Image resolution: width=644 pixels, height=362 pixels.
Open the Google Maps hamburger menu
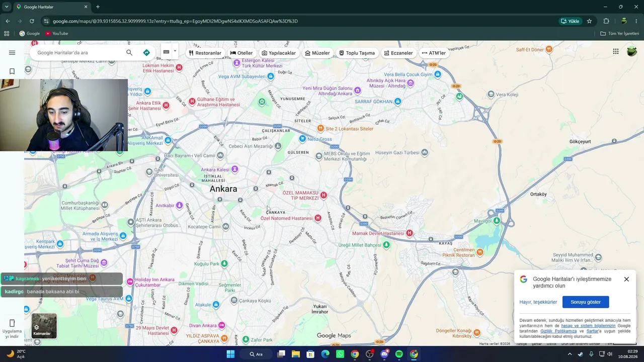coord(12,53)
